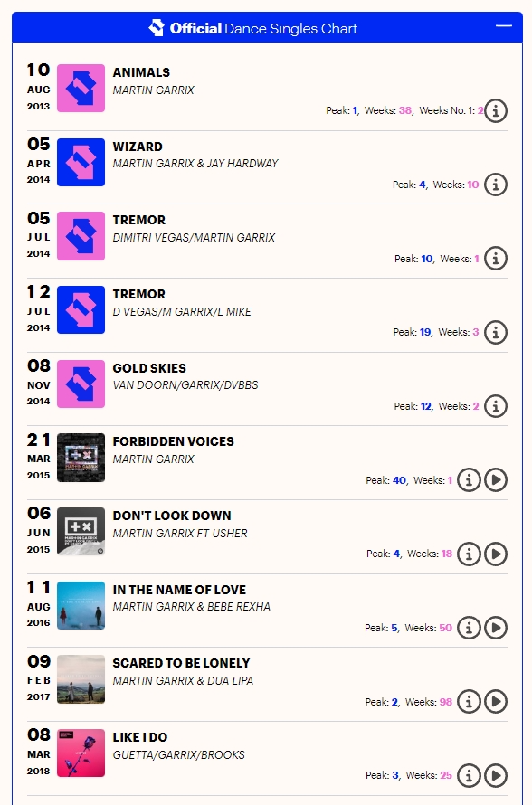Open info icon for Scared To Be Lonely

(469, 701)
